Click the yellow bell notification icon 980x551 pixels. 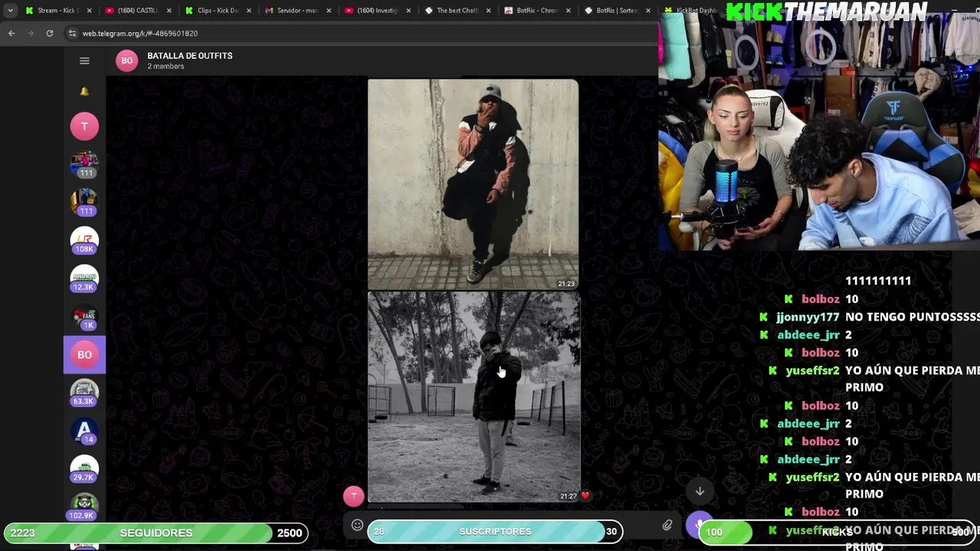84,91
